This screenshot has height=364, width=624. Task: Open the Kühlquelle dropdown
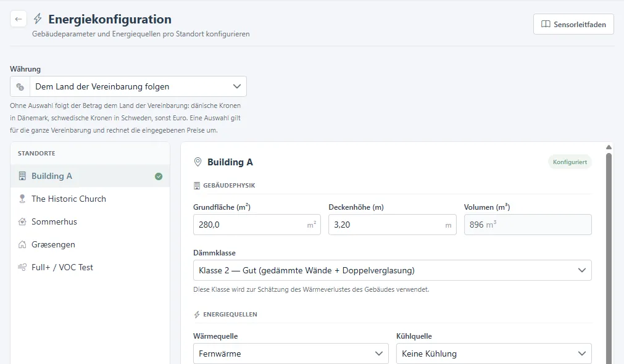pos(494,354)
